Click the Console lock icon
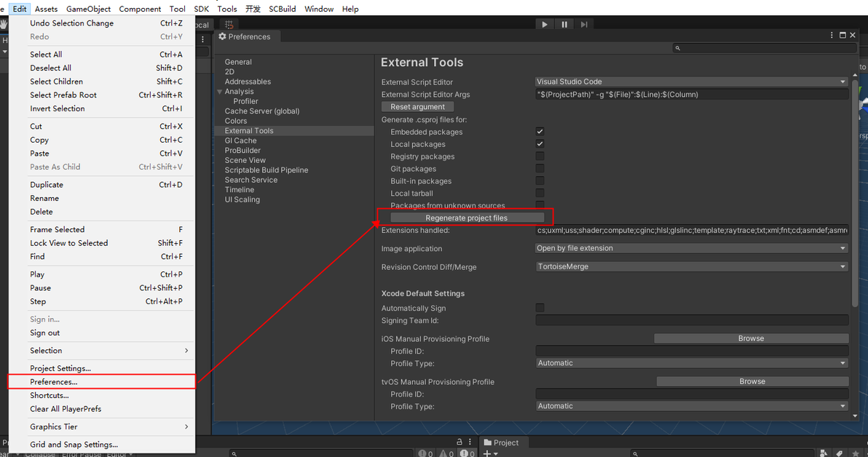The image size is (868, 457). point(459,442)
